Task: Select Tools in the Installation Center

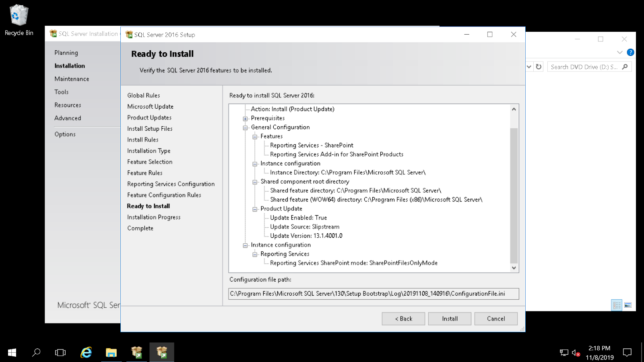Action: pyautogui.click(x=62, y=92)
